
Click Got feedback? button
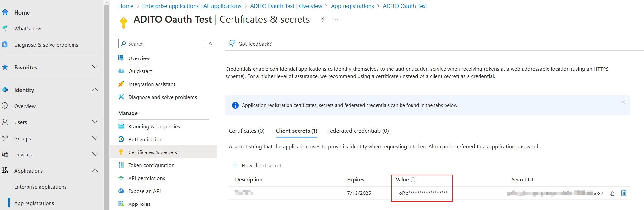[x=250, y=44]
